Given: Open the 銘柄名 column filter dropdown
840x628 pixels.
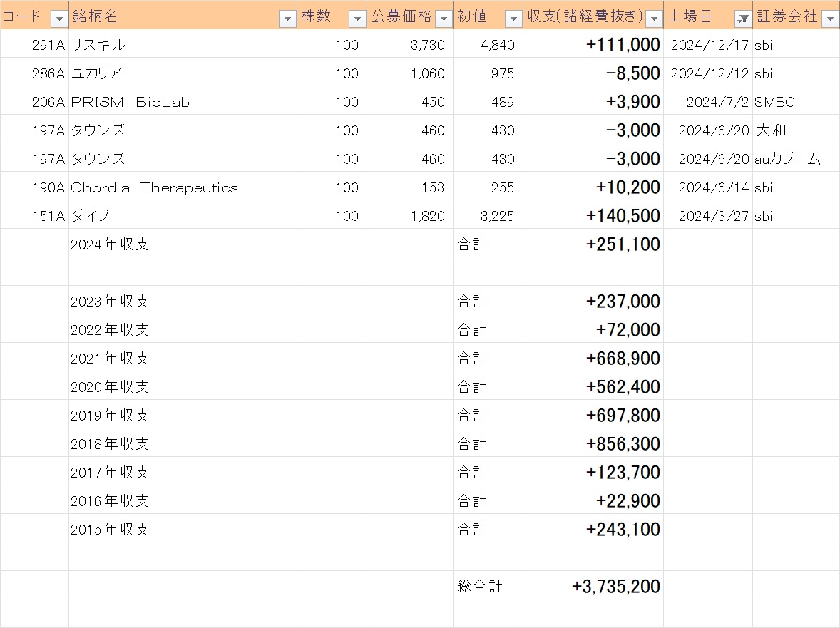Looking at the screenshot, I should coord(287,19).
